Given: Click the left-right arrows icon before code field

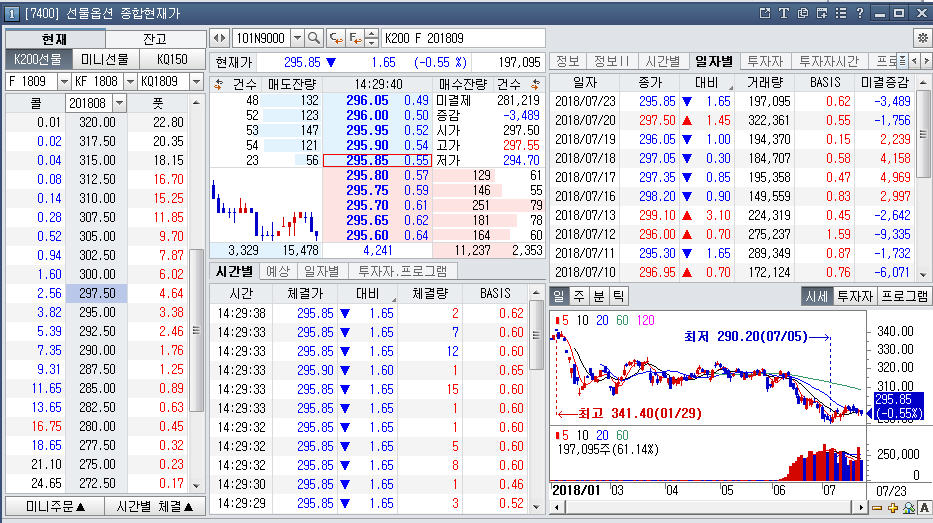Looking at the screenshot, I should pyautogui.click(x=221, y=38).
